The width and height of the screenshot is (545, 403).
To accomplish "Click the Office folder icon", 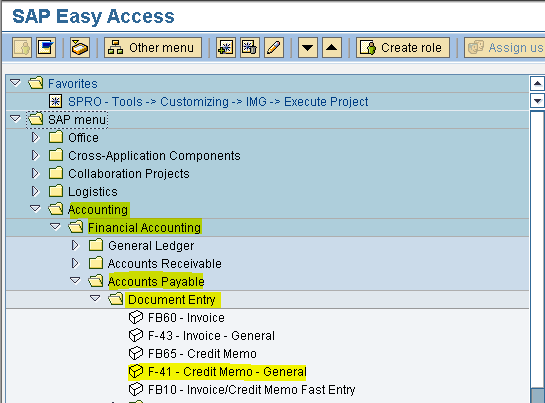I will point(56,137).
